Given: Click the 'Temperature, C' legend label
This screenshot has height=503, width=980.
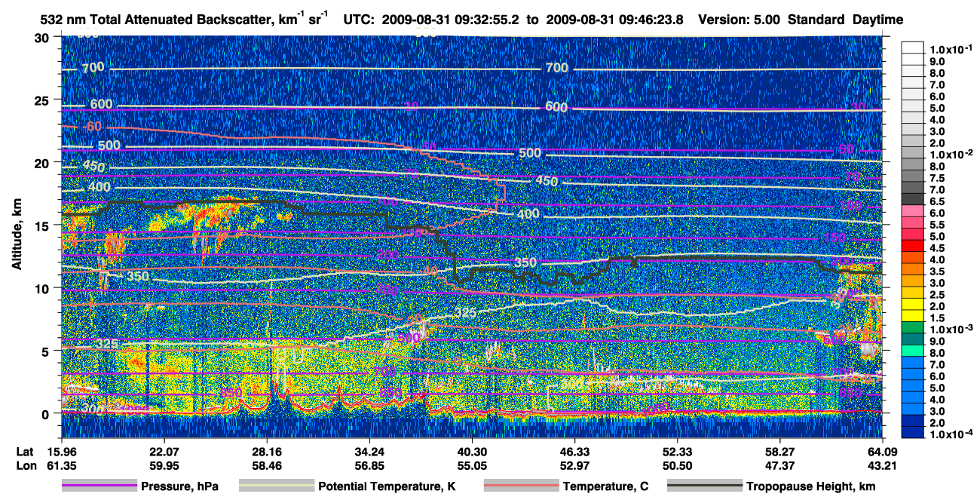Looking at the screenshot, I should tap(605, 487).
